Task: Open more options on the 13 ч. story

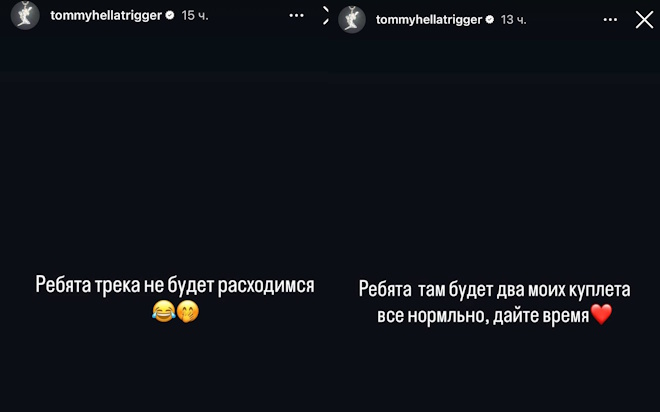Action: click(610, 20)
